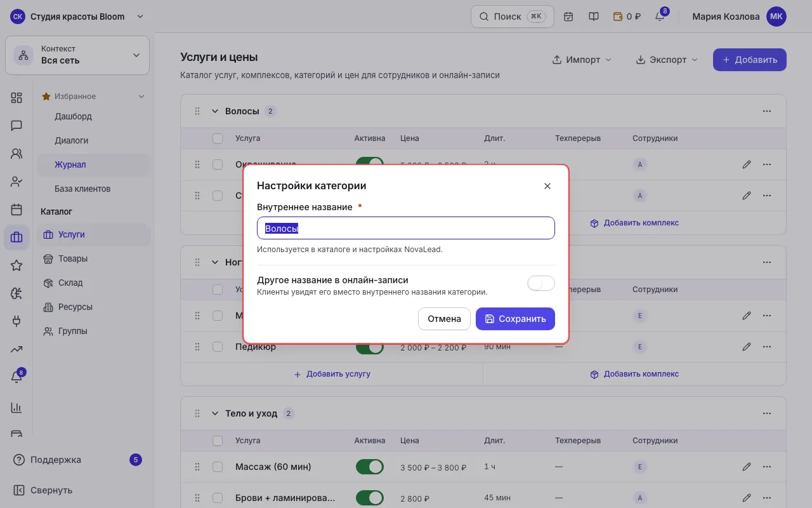Toggle the Активна switch for Массаж (60 мин)
Image resolution: width=812 pixels, height=508 pixels.
click(370, 467)
